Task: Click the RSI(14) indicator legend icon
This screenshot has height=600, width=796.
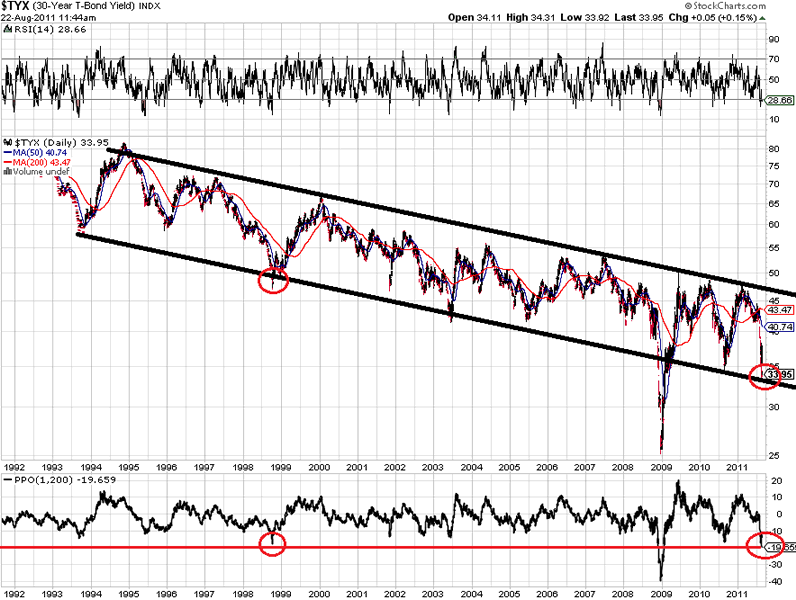Action: pyautogui.click(x=8, y=29)
